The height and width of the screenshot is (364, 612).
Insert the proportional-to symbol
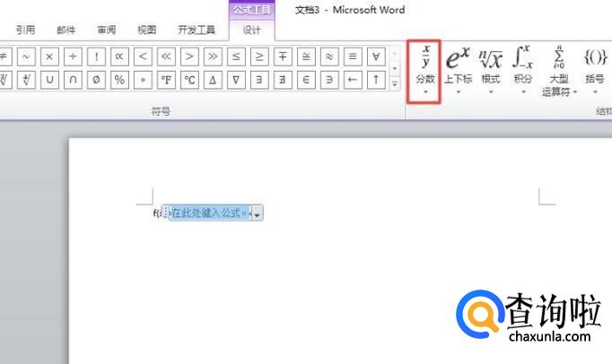[119, 56]
